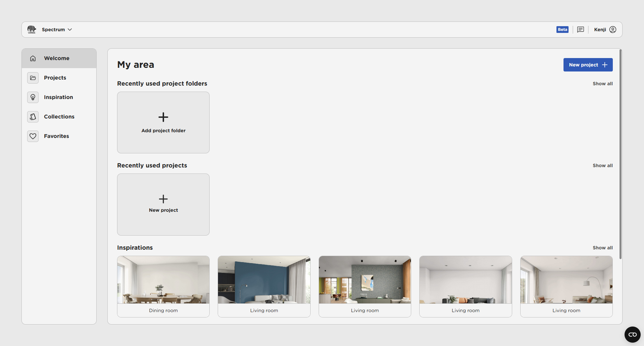Click the Collections swatch icon
Screen dimensions: 644x346
click(x=33, y=117)
